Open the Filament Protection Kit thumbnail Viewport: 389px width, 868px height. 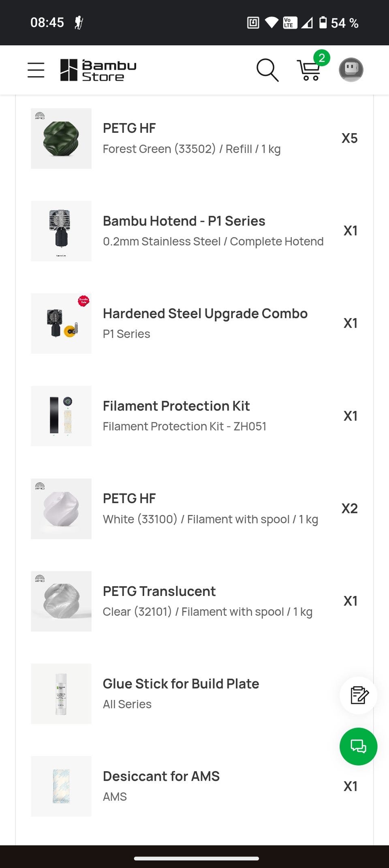pyautogui.click(x=61, y=416)
